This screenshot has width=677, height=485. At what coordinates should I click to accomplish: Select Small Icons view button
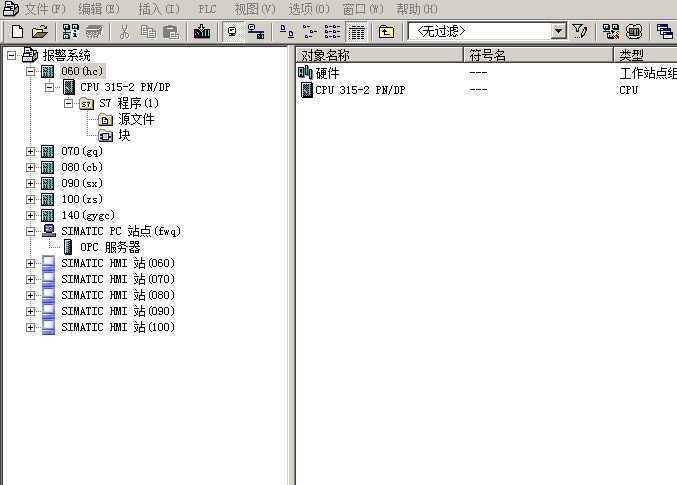(x=310, y=32)
